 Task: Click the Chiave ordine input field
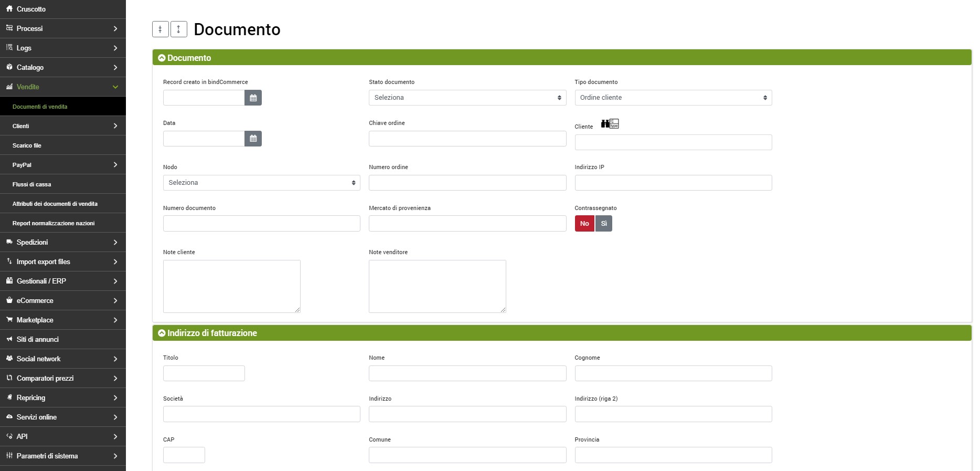[467, 139]
